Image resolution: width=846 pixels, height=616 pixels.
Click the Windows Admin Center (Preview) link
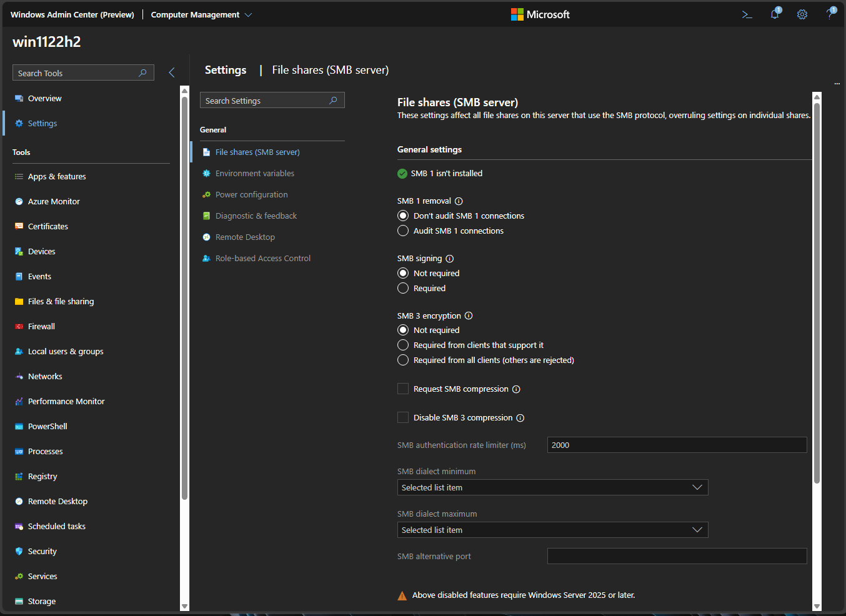pos(72,14)
